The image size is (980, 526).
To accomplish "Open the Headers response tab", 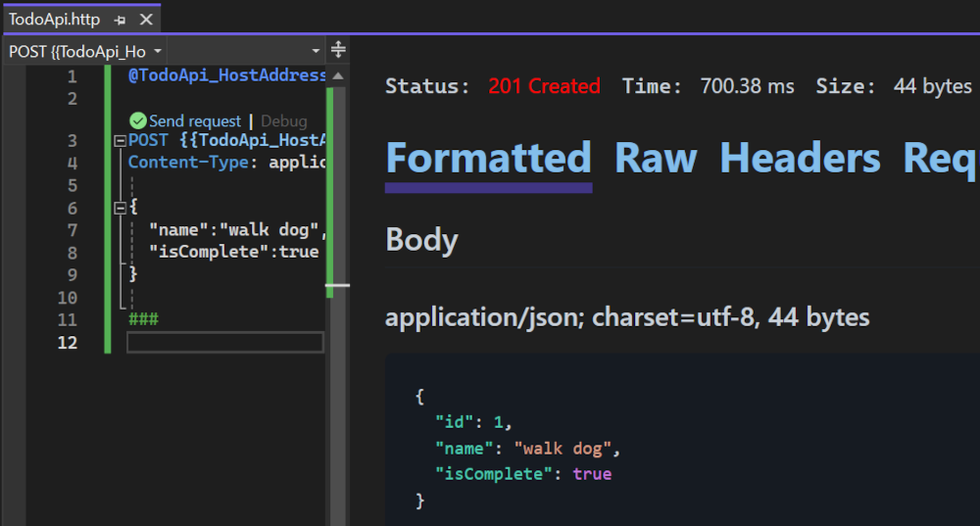I will (x=800, y=159).
